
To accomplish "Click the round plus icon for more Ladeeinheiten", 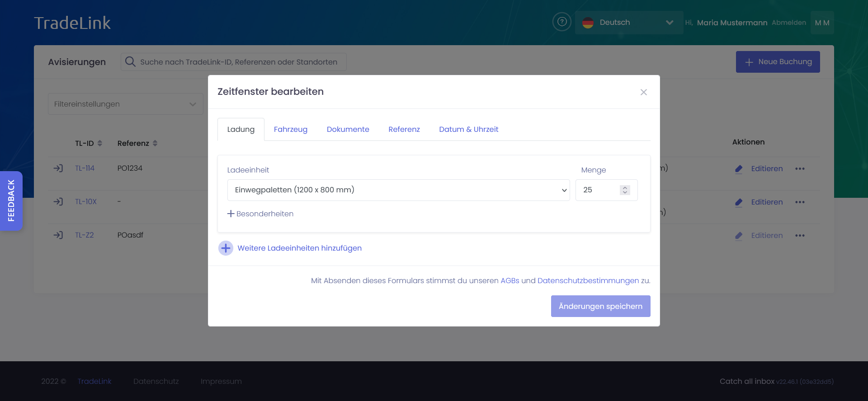I will [x=226, y=248].
